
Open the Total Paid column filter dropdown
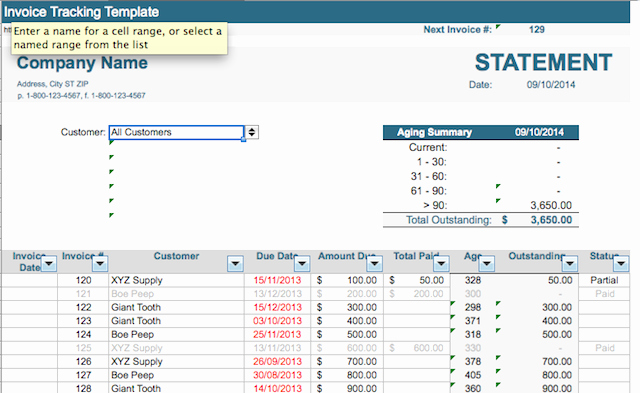click(441, 264)
